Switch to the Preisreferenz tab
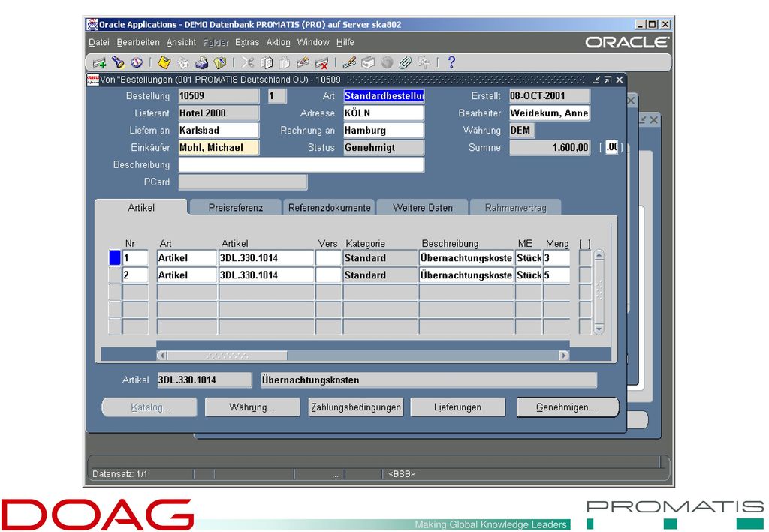Image resolution: width=769 pixels, height=532 pixels. tap(235, 207)
